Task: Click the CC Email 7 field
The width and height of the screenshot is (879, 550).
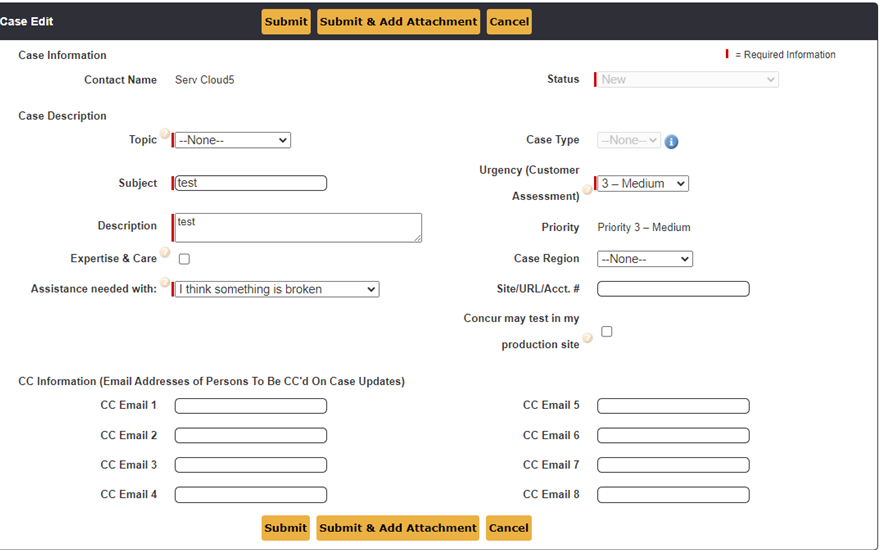Action: click(x=673, y=465)
